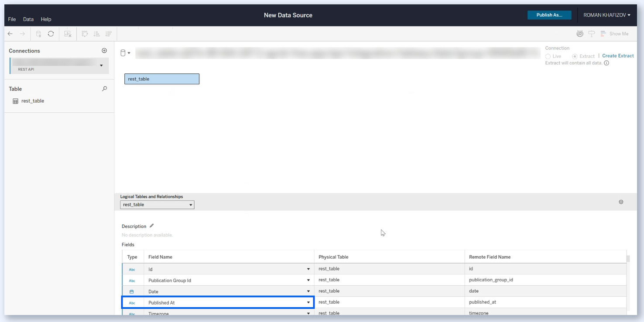This screenshot has height=322, width=644.
Task: Click the Table search magnifier icon
Action: pyautogui.click(x=104, y=89)
